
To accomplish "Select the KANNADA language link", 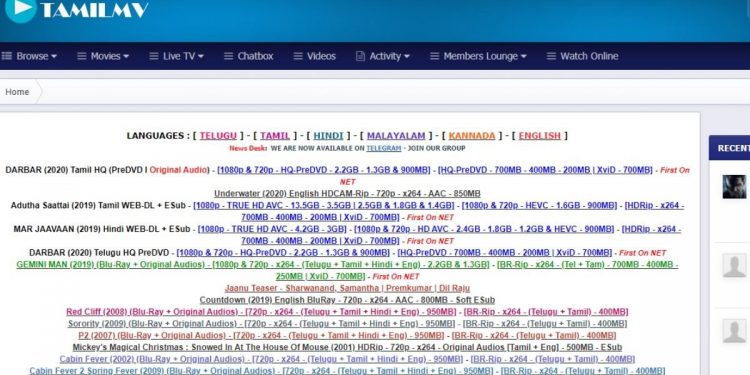I will pos(472,136).
